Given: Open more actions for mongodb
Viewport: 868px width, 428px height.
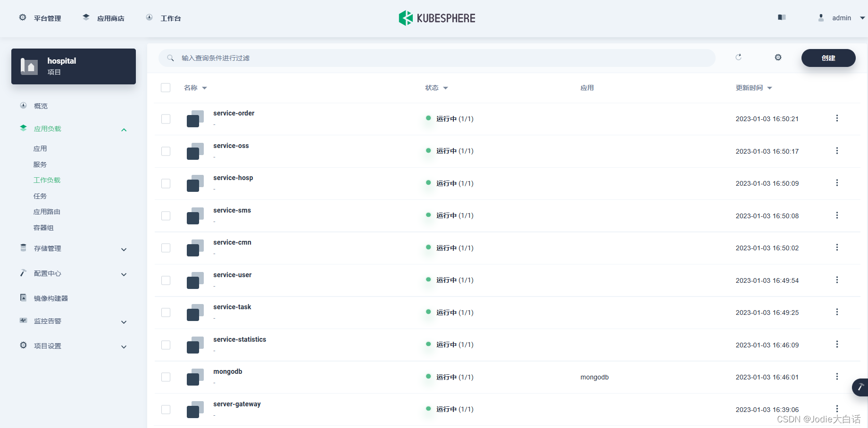Looking at the screenshot, I should click(837, 377).
